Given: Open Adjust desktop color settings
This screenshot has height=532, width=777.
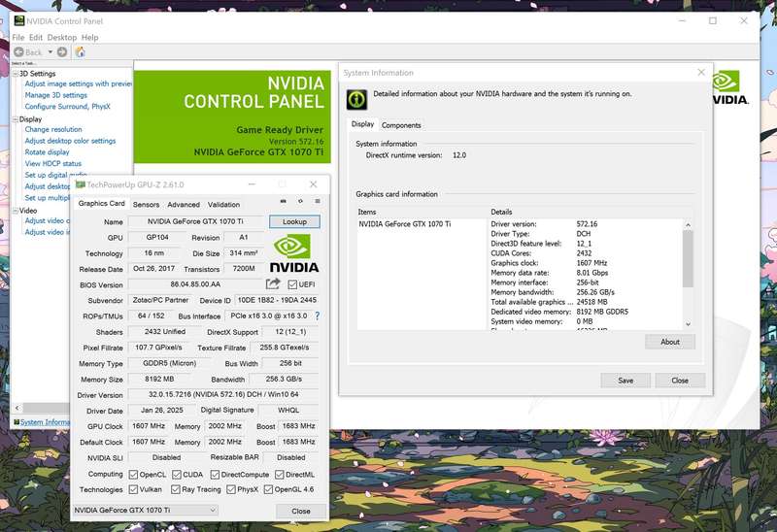Looking at the screenshot, I should (x=70, y=141).
